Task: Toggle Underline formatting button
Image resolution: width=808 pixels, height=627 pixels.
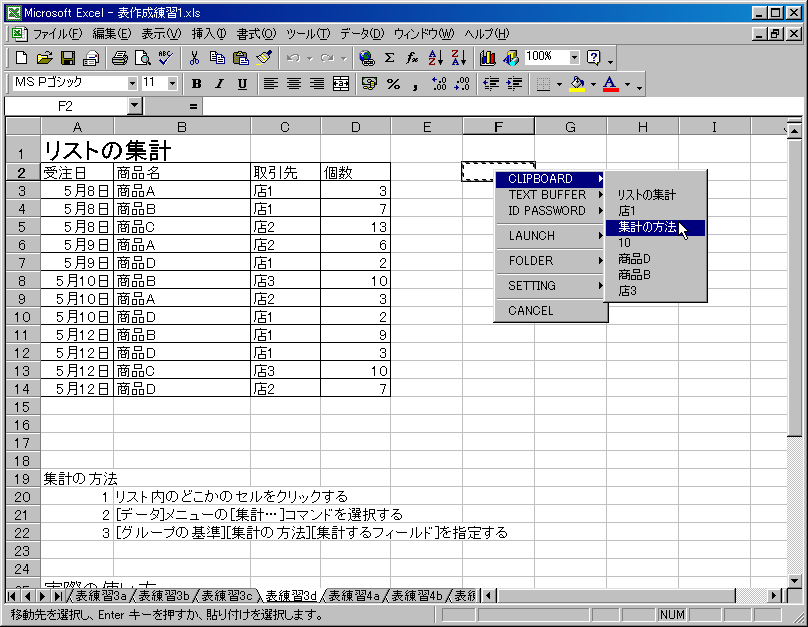Action: tap(238, 84)
